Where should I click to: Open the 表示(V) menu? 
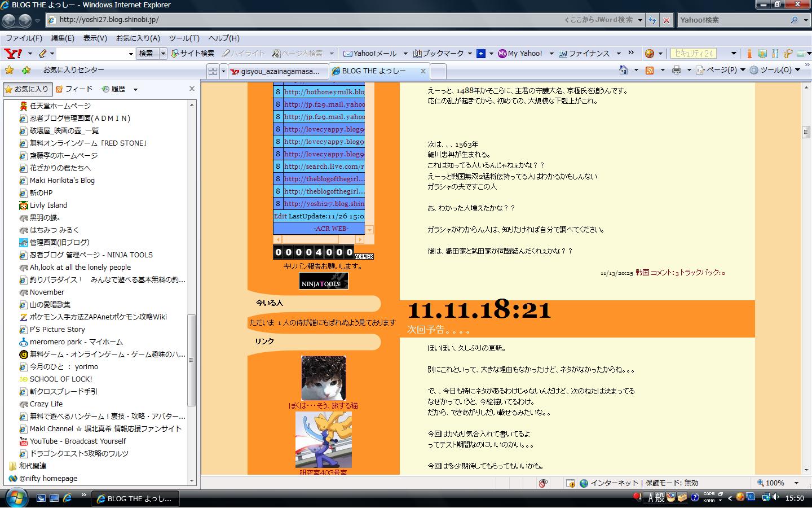click(x=95, y=38)
